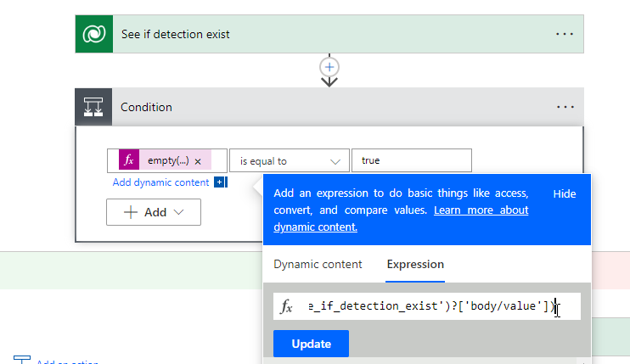Expand the Add dropdown in Condition
The height and width of the screenshot is (364, 630).
click(x=154, y=213)
